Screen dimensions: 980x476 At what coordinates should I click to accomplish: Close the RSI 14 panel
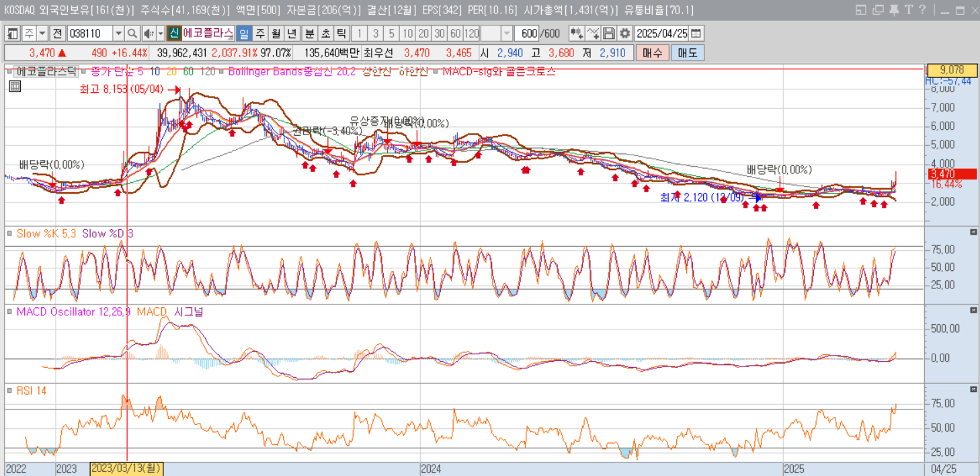tap(973, 389)
